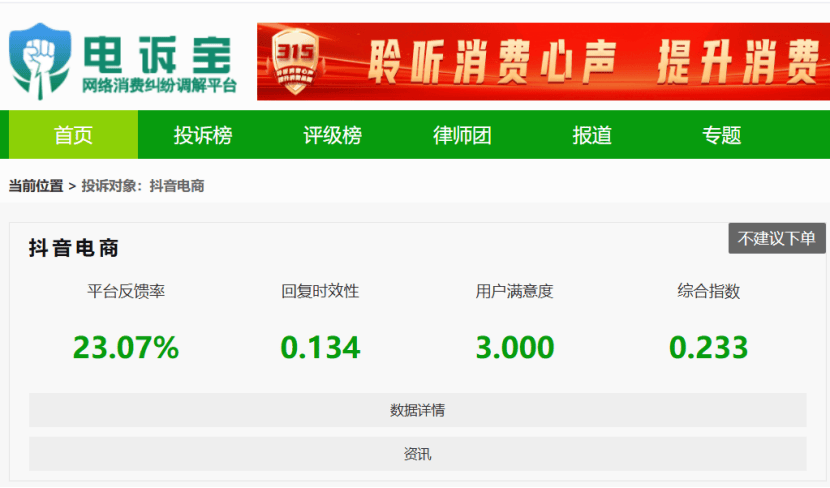Click the 不建议下单 badge

tap(777, 238)
